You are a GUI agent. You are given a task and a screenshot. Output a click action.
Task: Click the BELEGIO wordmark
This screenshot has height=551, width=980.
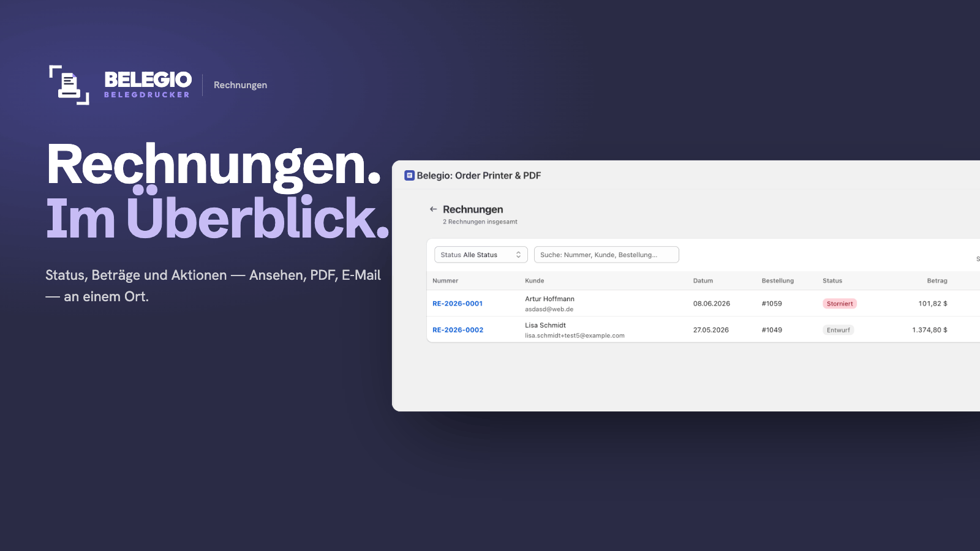(x=148, y=80)
